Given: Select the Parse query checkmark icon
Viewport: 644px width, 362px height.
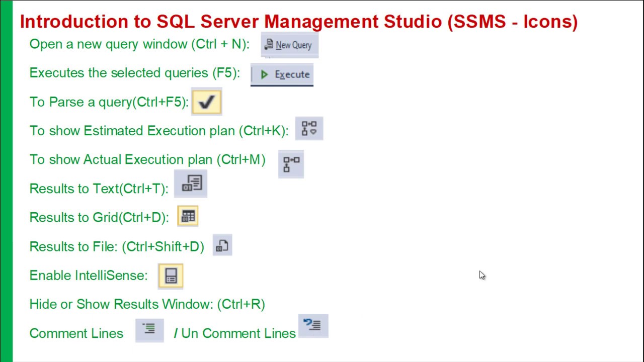Looking at the screenshot, I should click(x=206, y=102).
